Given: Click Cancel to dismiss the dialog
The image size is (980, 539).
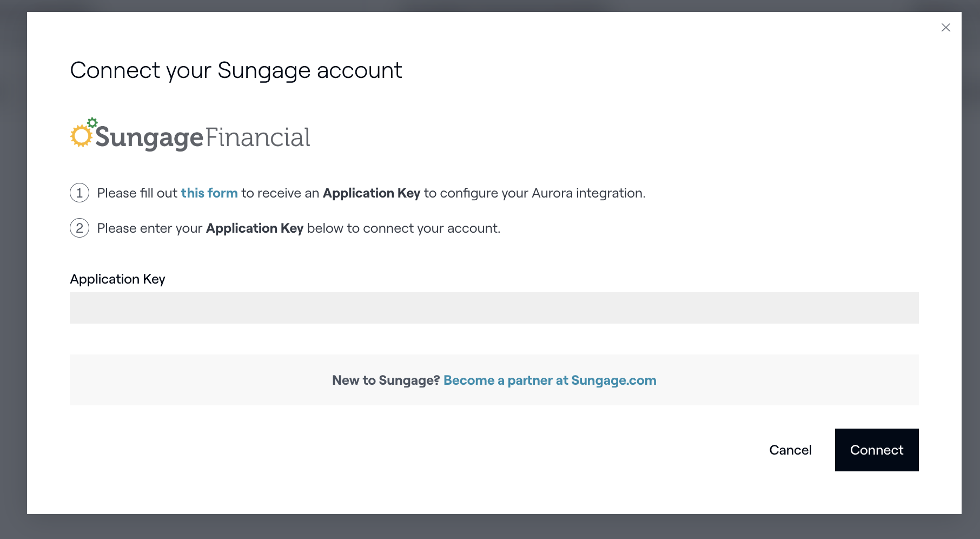Looking at the screenshot, I should tap(791, 450).
